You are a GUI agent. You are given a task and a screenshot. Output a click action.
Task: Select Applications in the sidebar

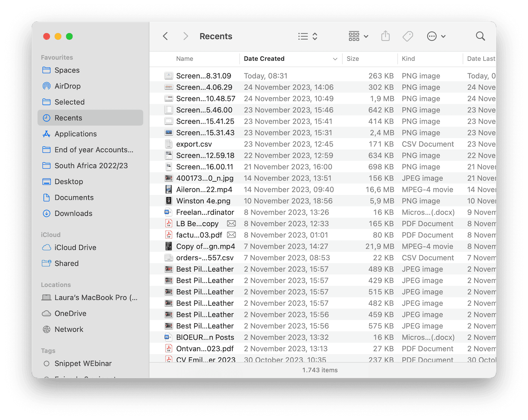click(75, 134)
